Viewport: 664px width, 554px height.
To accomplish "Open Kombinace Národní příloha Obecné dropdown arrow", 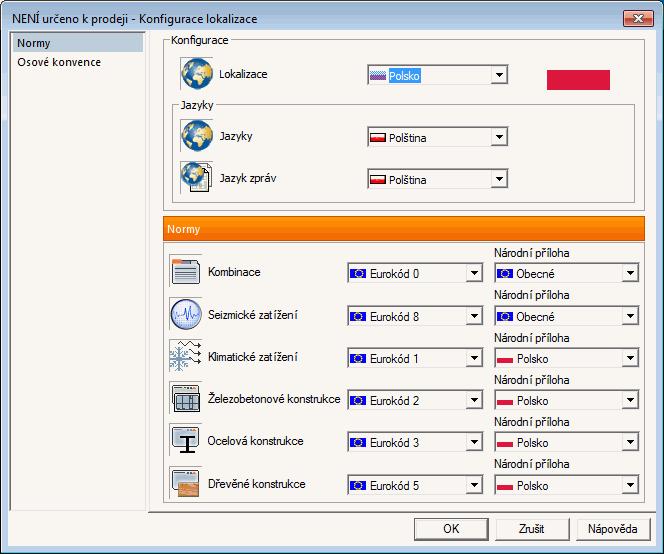I will (630, 273).
